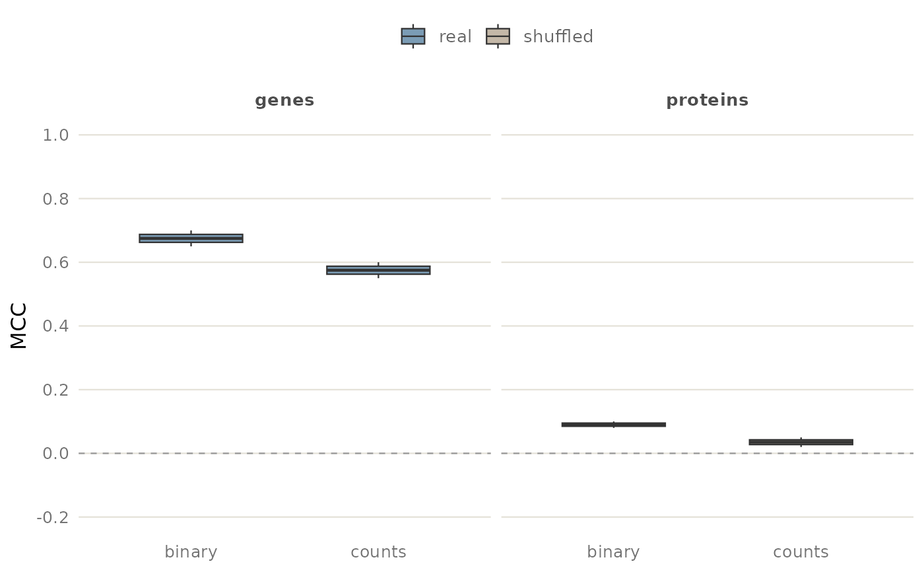The width and height of the screenshot is (924, 572).
Task: Click the shuffled legend color swatch
Action: click(x=498, y=36)
